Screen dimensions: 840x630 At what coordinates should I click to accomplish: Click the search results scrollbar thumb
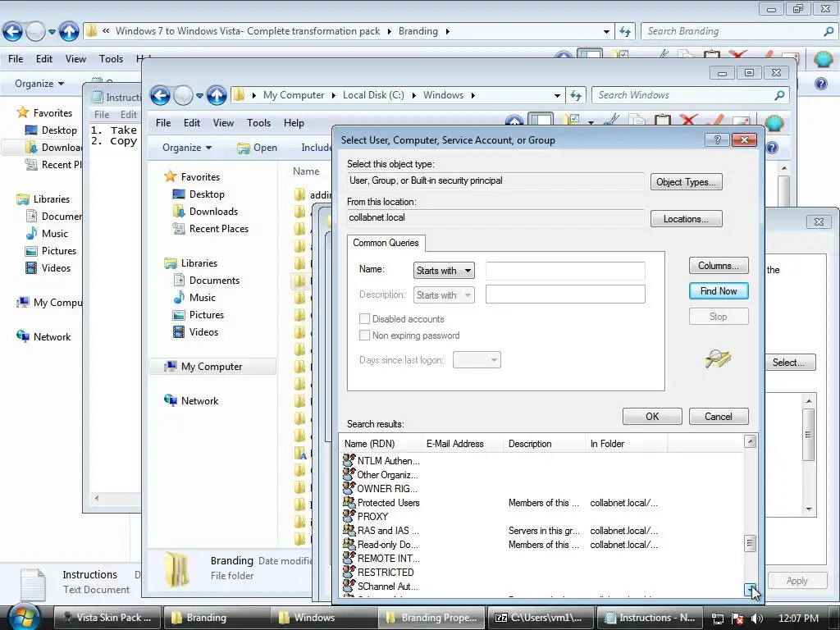pyautogui.click(x=750, y=544)
